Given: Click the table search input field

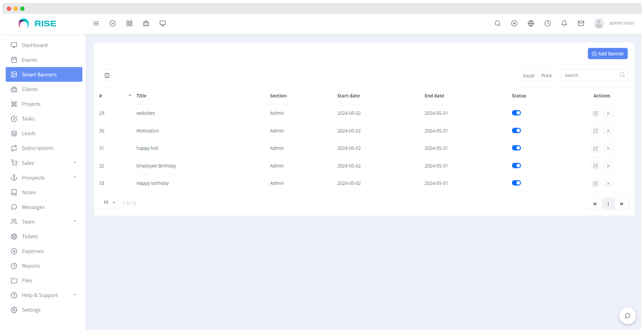Looking at the screenshot, I should tap(590, 75).
